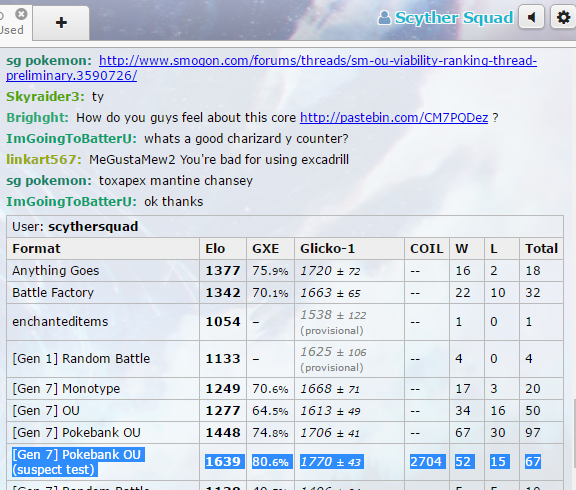Click the Battle Factory Elo value 1342
576x490 pixels.
[223, 293]
